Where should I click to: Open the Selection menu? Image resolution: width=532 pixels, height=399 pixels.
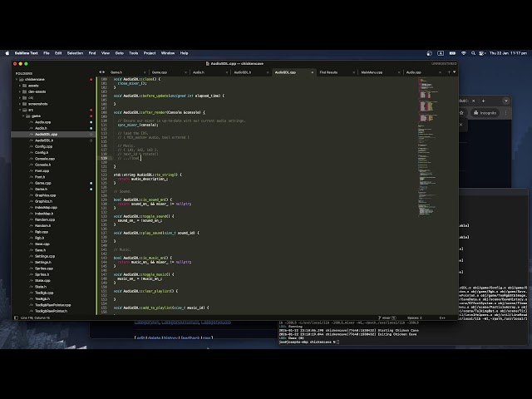coord(75,53)
